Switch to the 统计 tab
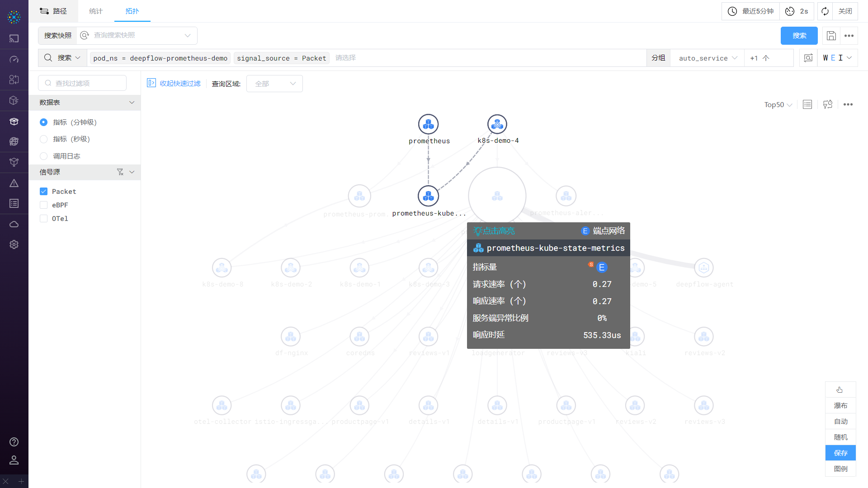The height and width of the screenshot is (488, 868). pos(96,11)
